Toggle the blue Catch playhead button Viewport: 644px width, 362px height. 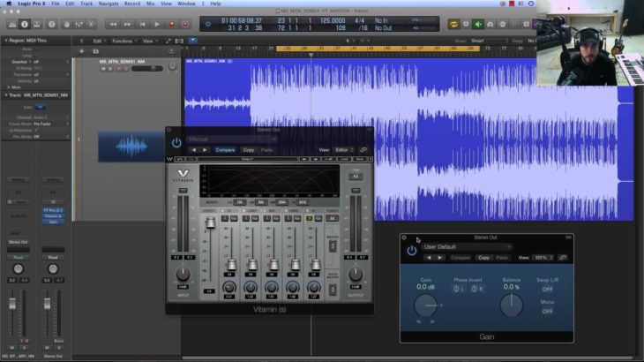[192, 41]
